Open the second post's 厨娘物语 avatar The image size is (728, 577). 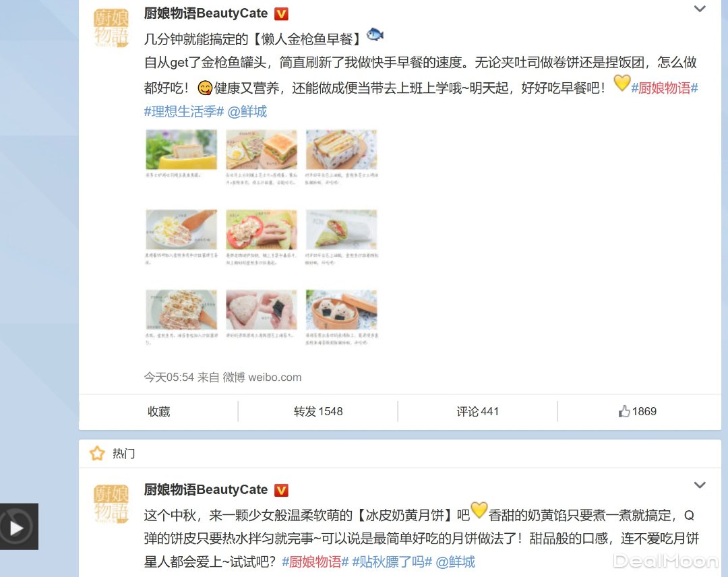[x=111, y=504]
